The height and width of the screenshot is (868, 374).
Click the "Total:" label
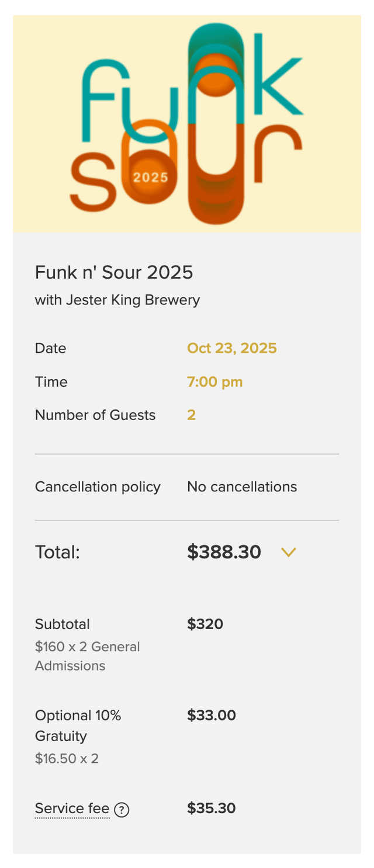(x=57, y=552)
